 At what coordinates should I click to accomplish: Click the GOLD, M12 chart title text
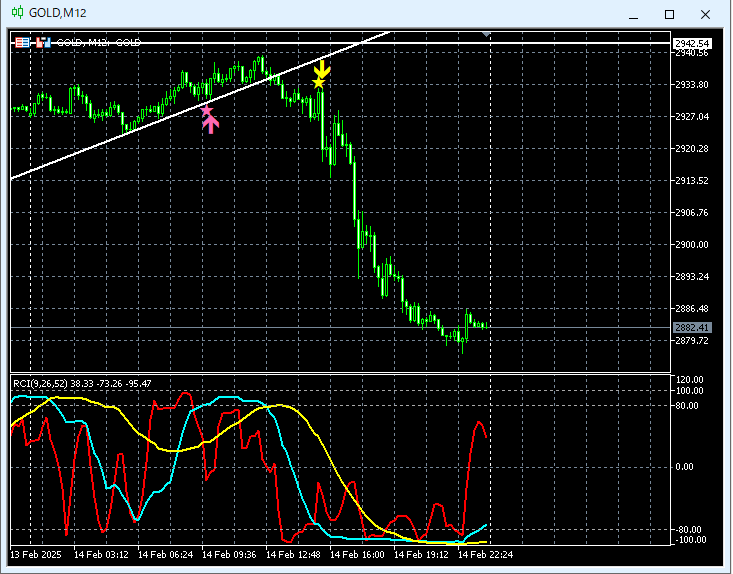(99, 43)
